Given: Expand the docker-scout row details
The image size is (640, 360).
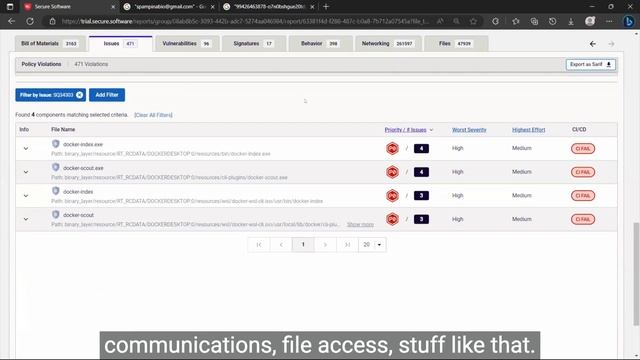Looking at the screenshot, I should pyautogui.click(x=26, y=219).
